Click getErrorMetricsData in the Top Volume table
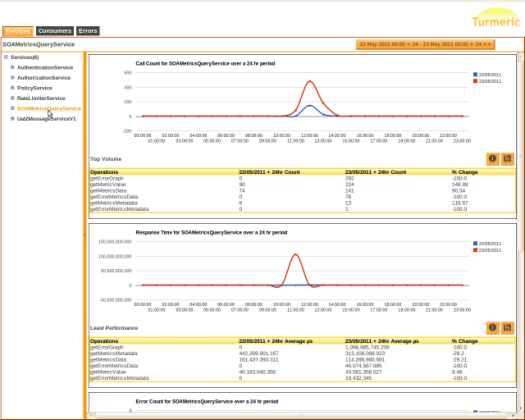 pyautogui.click(x=114, y=197)
